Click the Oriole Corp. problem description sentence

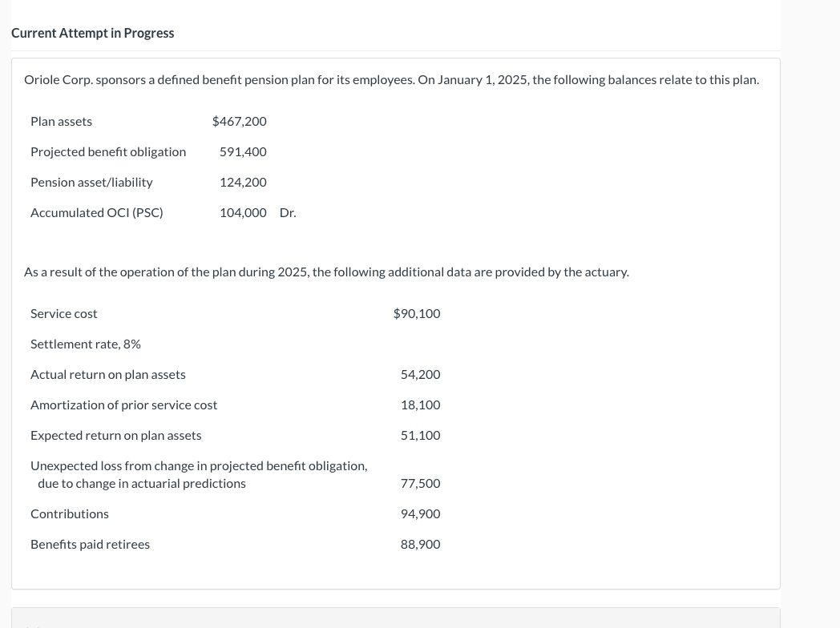pyautogui.click(x=391, y=80)
